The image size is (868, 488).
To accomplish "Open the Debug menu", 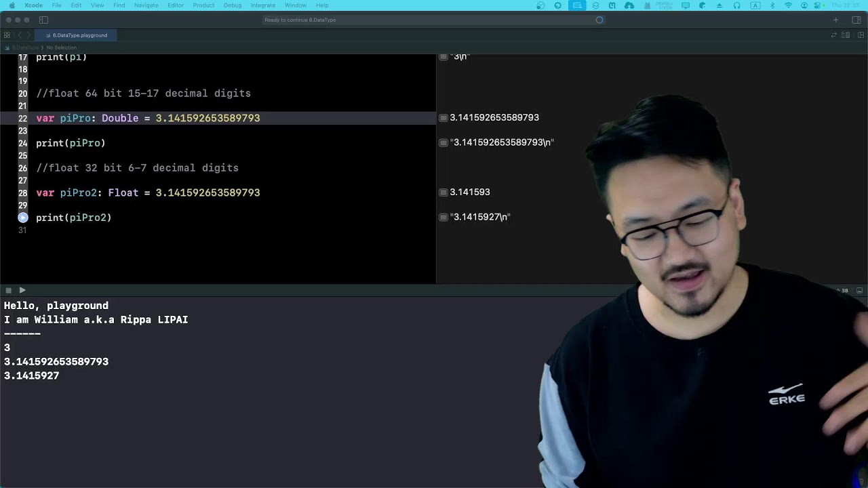I will pos(233,5).
